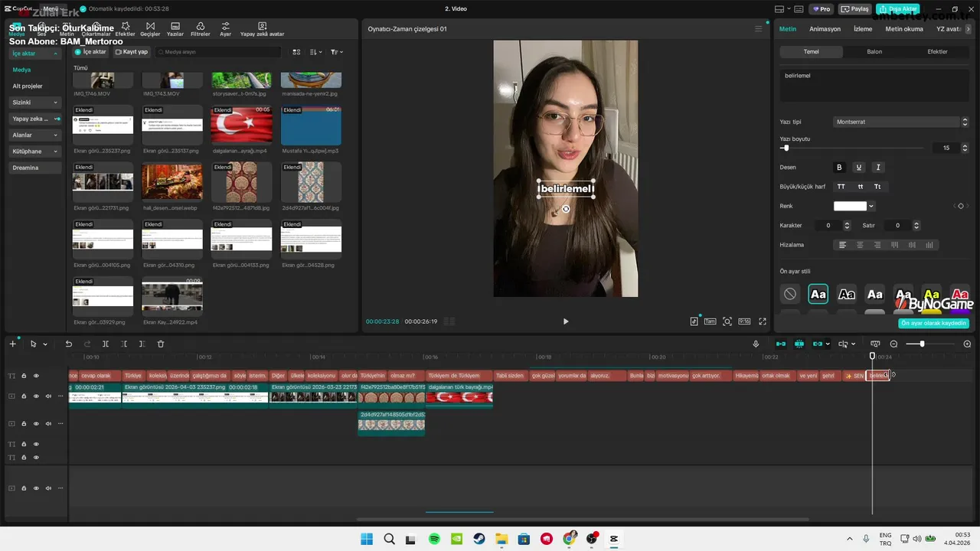
Task: Toggle the main track magnet snapping
Action: pos(781,344)
